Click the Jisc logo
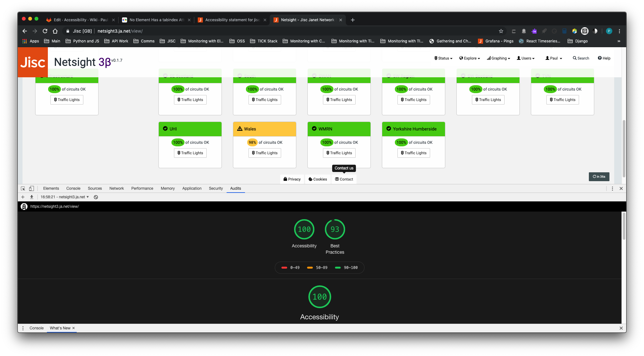This screenshot has width=644, height=356. tap(33, 62)
